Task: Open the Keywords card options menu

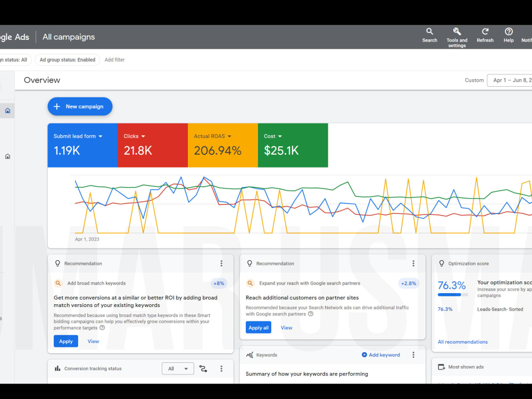Action: pos(413,355)
